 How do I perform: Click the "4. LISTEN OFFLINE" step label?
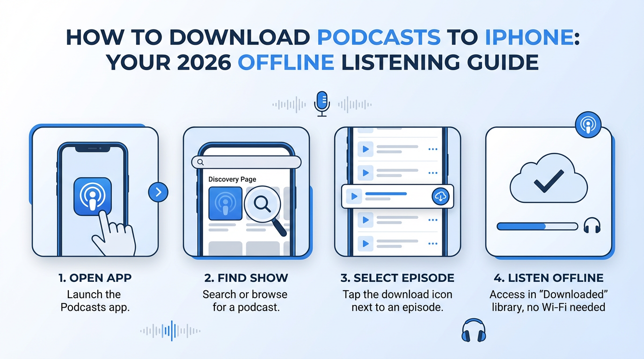tap(548, 278)
